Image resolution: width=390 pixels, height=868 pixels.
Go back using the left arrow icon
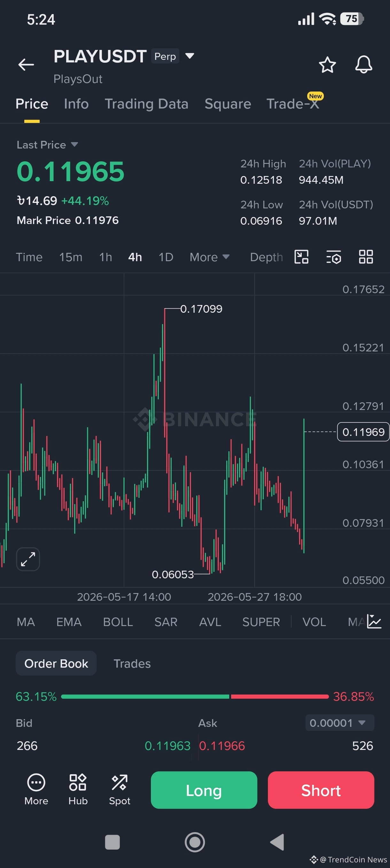pos(26,64)
